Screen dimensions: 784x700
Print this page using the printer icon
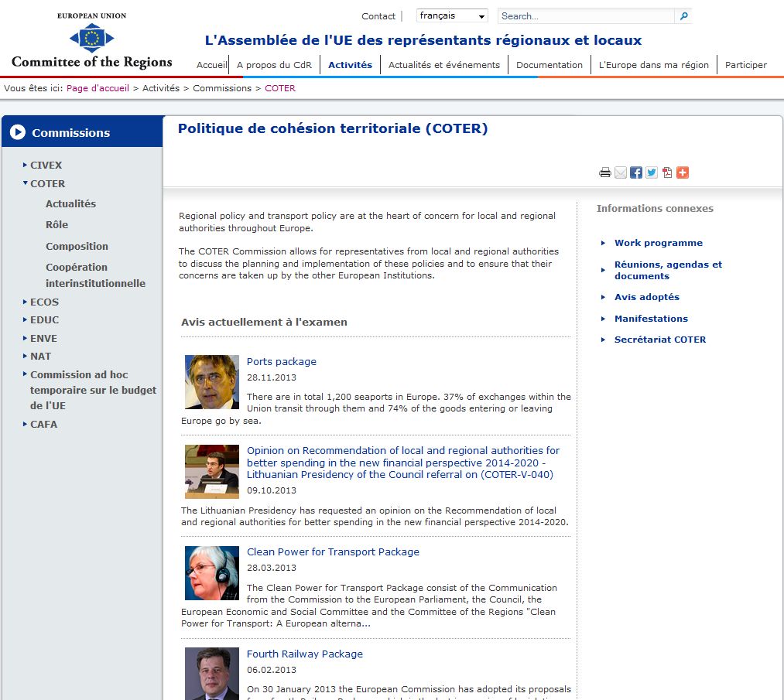[x=605, y=173]
